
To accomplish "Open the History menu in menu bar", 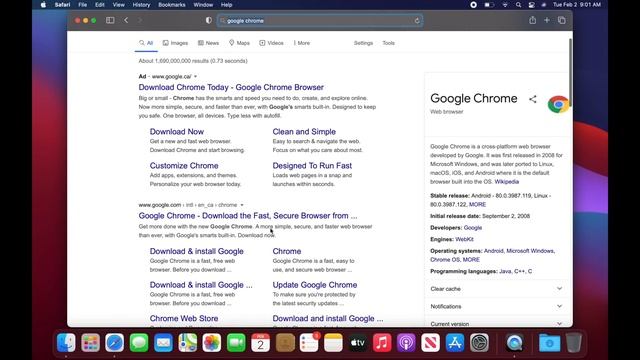I will [141, 5].
